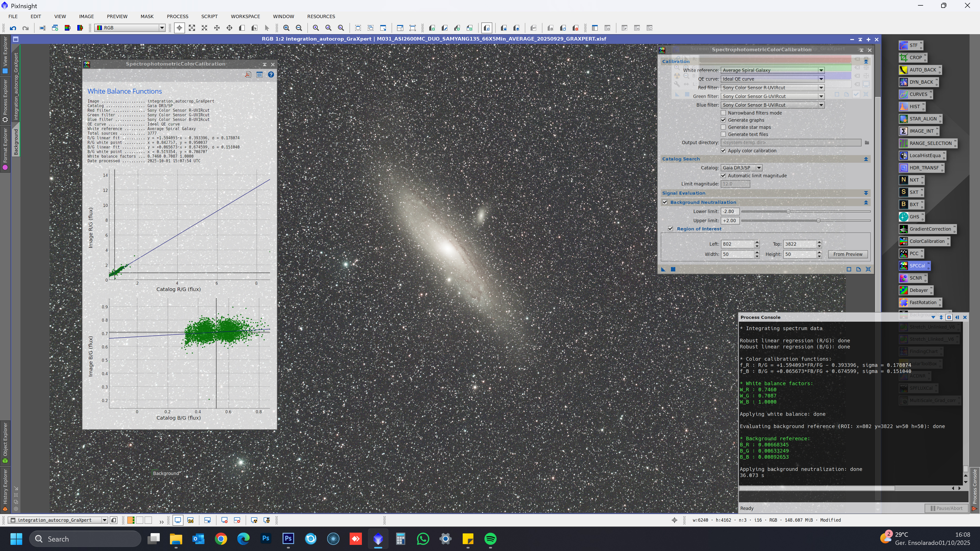Click the help icon in graph window
The width and height of the screenshot is (980, 551).
tap(271, 75)
